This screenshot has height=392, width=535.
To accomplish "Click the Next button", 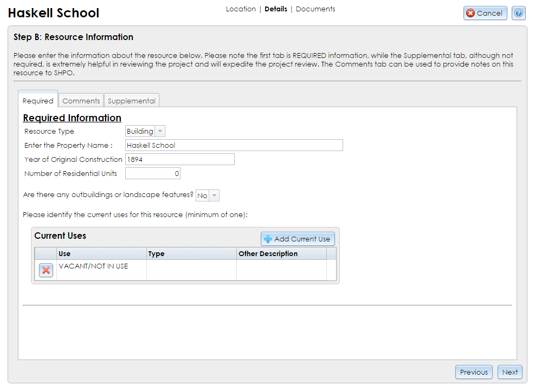I will coord(510,372).
